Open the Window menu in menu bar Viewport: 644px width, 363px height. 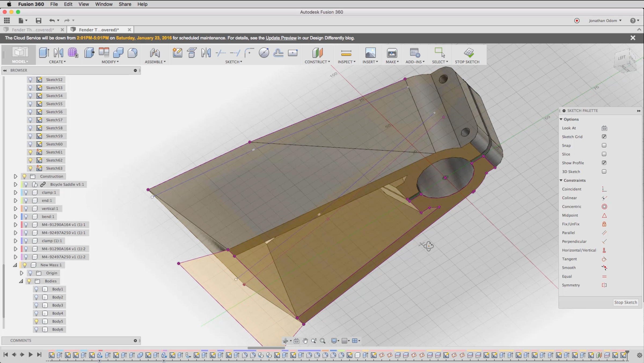pos(104,4)
